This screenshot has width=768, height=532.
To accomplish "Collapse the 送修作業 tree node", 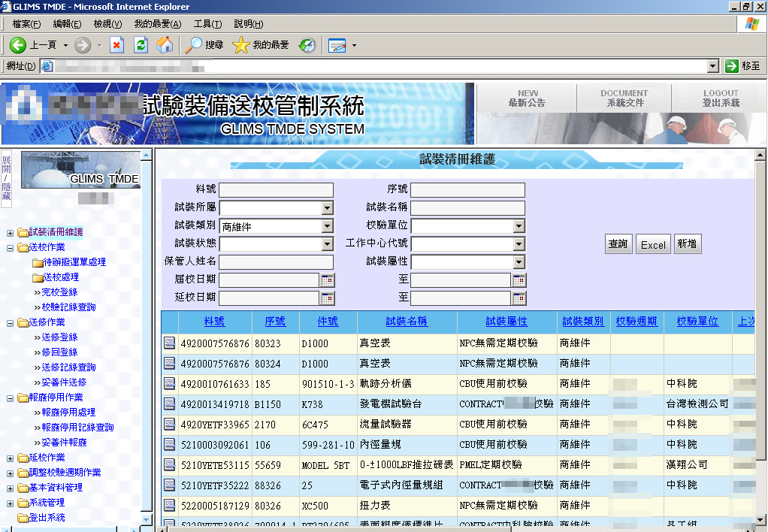I will pyautogui.click(x=10, y=322).
